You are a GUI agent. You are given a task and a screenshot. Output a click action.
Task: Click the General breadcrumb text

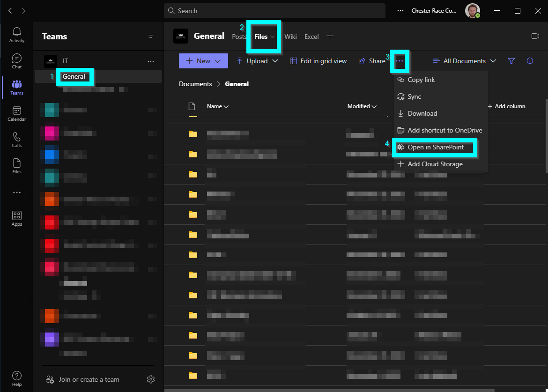tap(237, 84)
